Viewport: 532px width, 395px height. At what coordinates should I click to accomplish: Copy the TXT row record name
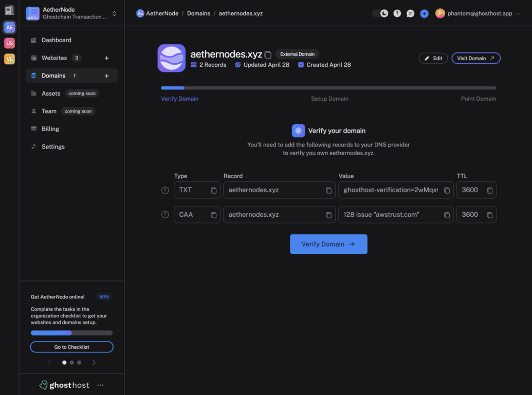pos(328,191)
